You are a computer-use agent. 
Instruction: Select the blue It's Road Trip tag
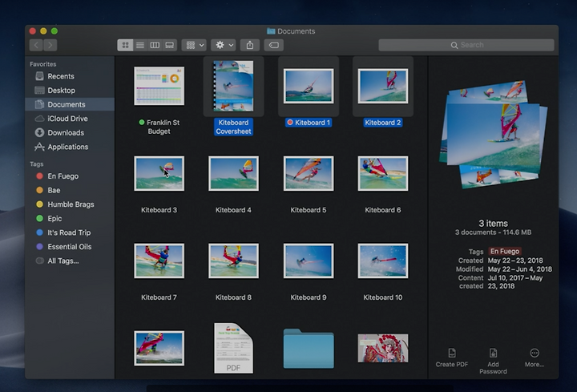pos(70,232)
